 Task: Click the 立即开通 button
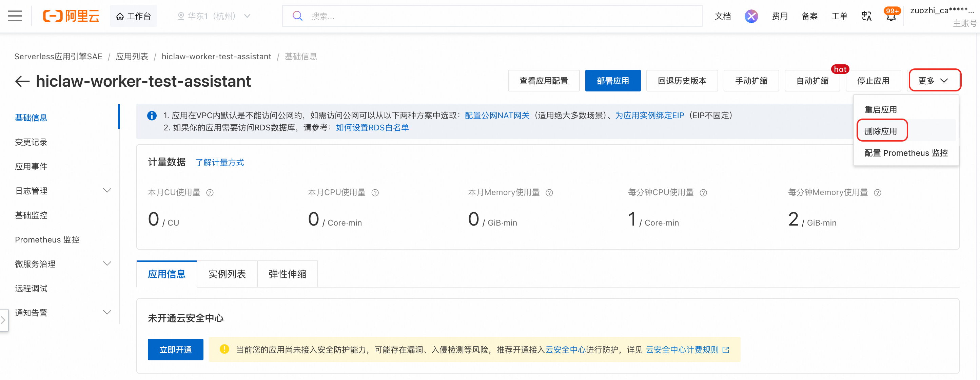click(x=175, y=349)
